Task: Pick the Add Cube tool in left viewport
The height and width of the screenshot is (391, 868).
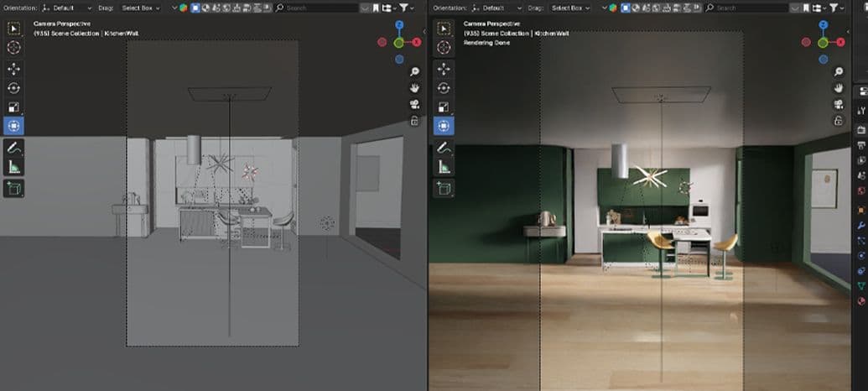Action: 14,188
